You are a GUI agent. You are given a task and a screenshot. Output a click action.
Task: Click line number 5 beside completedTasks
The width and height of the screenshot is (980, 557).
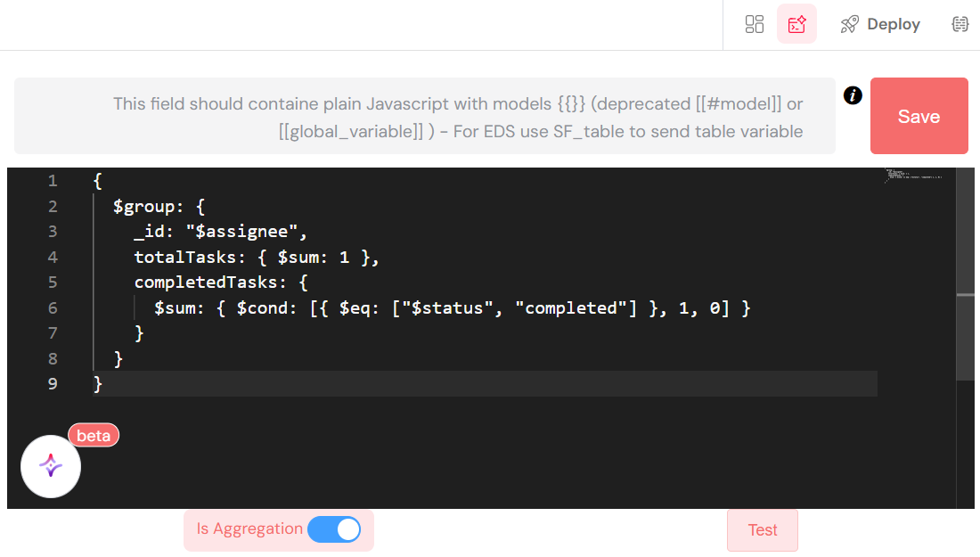tap(52, 283)
